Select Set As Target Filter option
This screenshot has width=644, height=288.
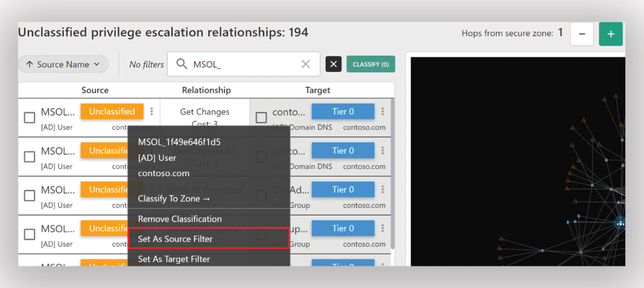pyautogui.click(x=174, y=259)
